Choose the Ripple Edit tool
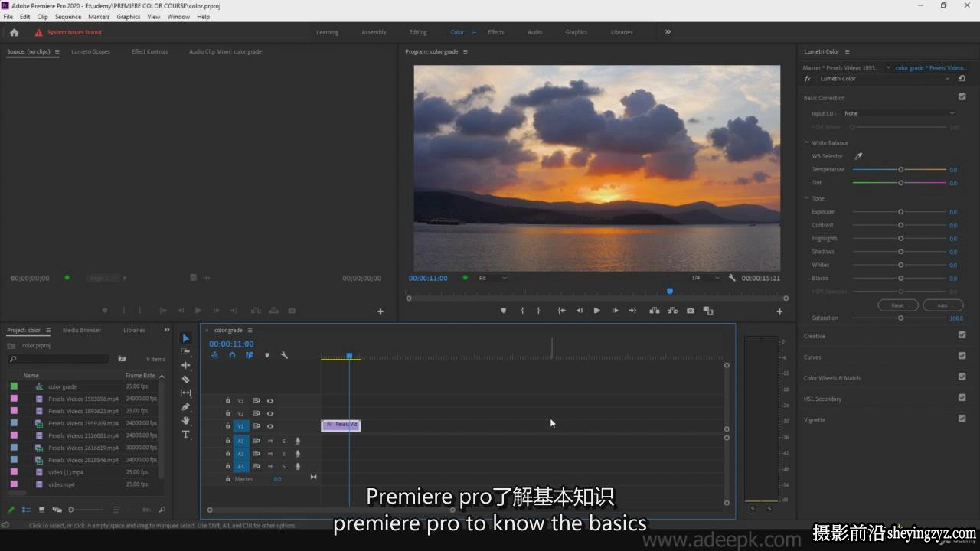Viewport: 980px width, 551px height. pyautogui.click(x=185, y=365)
